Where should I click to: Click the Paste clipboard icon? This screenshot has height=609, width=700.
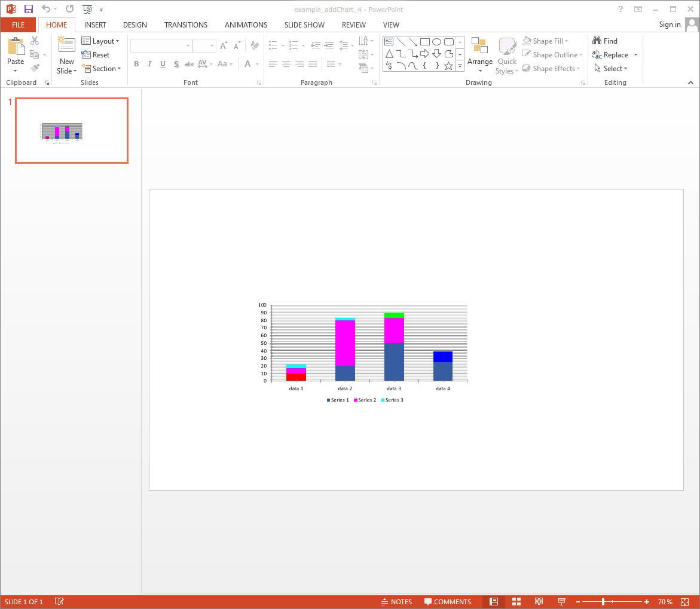point(16,47)
